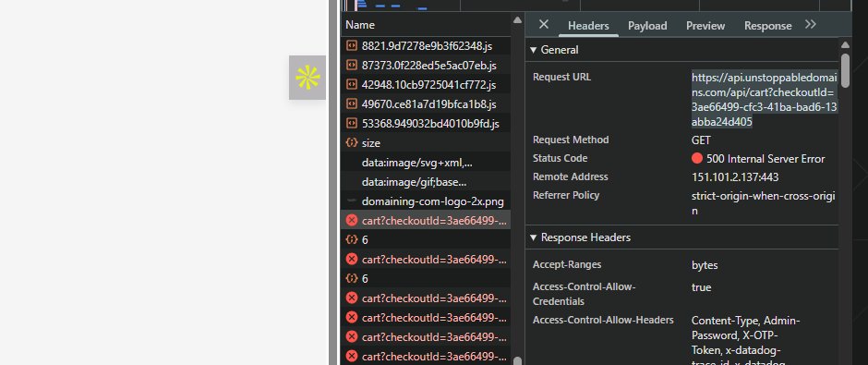Select request 42948.10cb9725041cf772.js
The width and height of the screenshot is (868, 365).
(x=425, y=85)
